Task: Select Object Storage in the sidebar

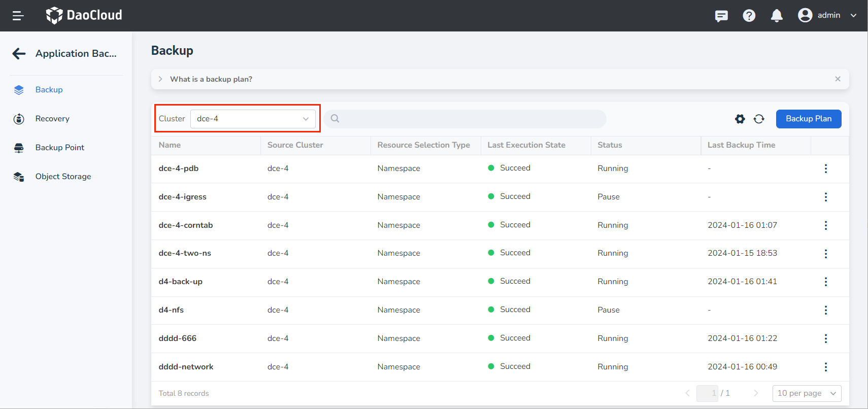Action: point(63,177)
